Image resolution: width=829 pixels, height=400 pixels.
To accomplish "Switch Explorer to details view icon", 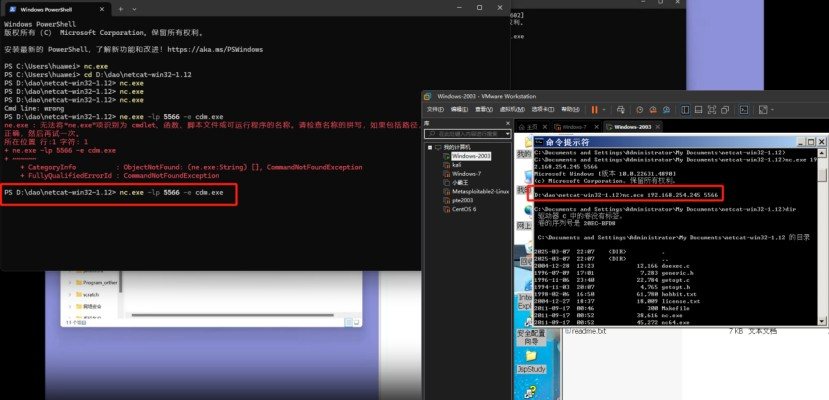I will click(x=348, y=322).
